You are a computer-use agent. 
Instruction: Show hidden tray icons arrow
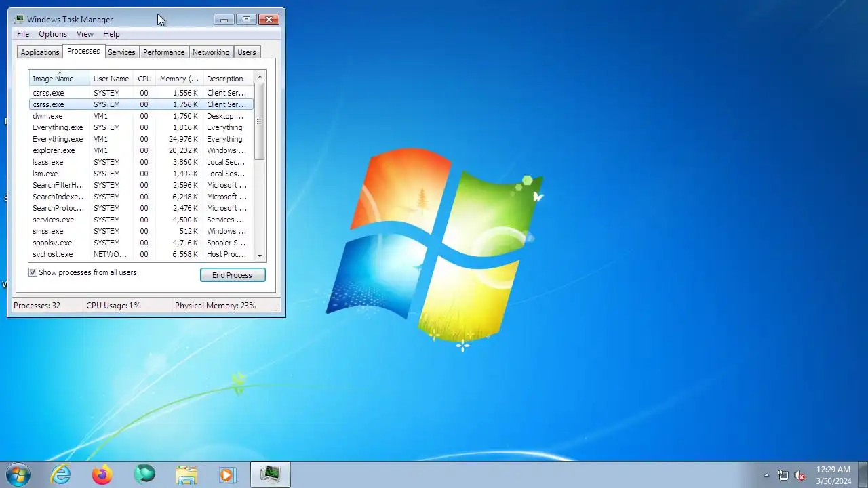(766, 475)
